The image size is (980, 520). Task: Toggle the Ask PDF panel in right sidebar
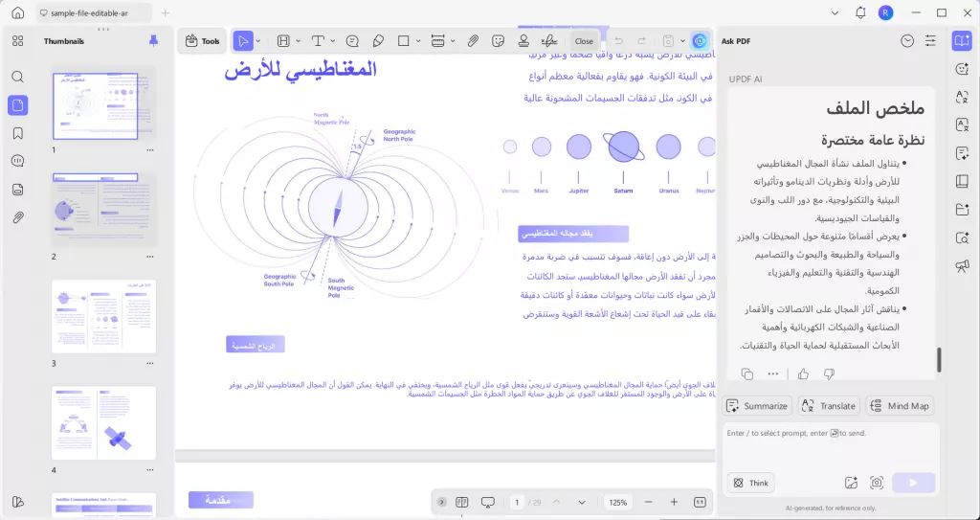[x=962, y=40]
